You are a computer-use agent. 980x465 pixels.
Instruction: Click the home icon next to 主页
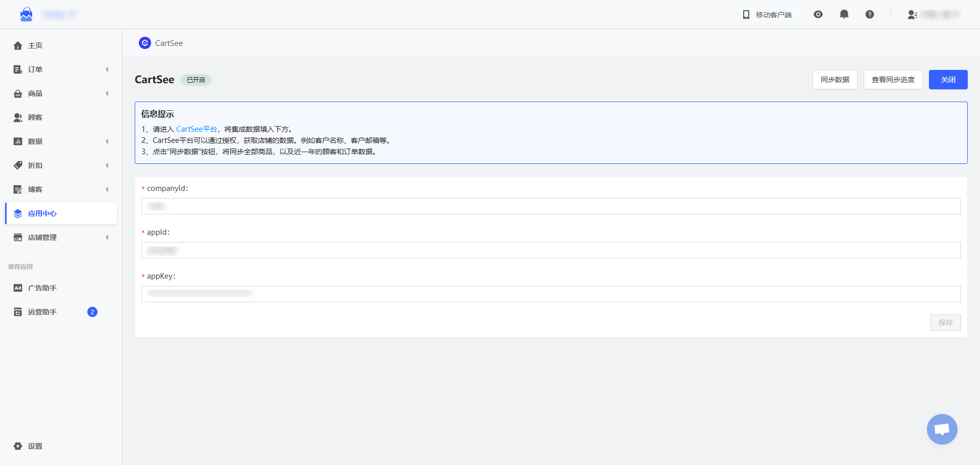click(x=18, y=45)
